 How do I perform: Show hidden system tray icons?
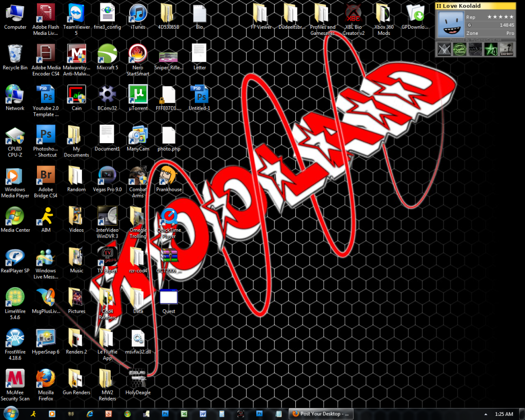coord(486,414)
